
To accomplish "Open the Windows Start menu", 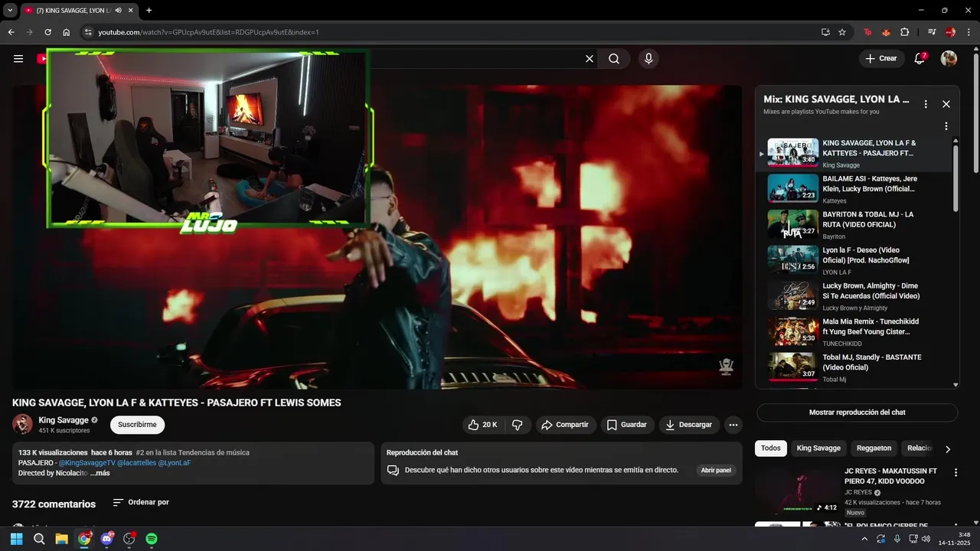I will 16,539.
